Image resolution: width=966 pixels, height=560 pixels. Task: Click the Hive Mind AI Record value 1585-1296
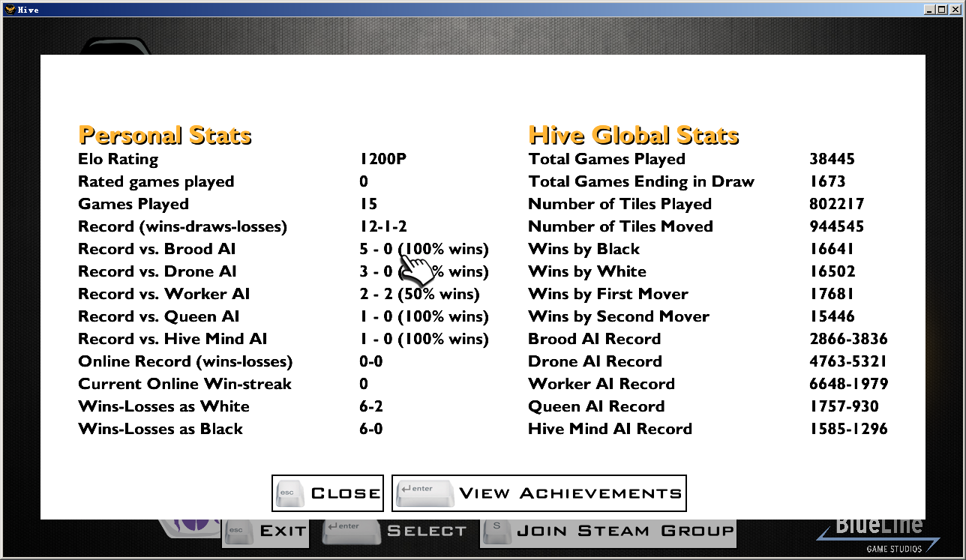[849, 429]
